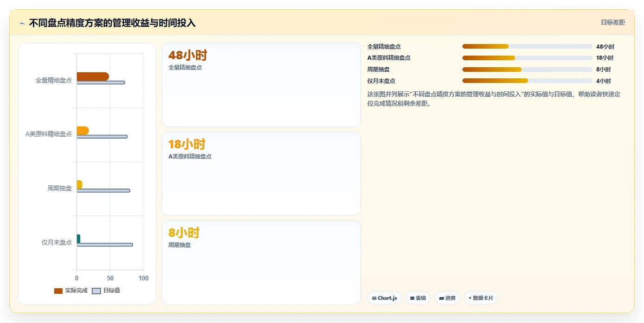Click the gray target bar for 仅月末盘点
This screenshot has width=644, height=323.
pos(105,245)
